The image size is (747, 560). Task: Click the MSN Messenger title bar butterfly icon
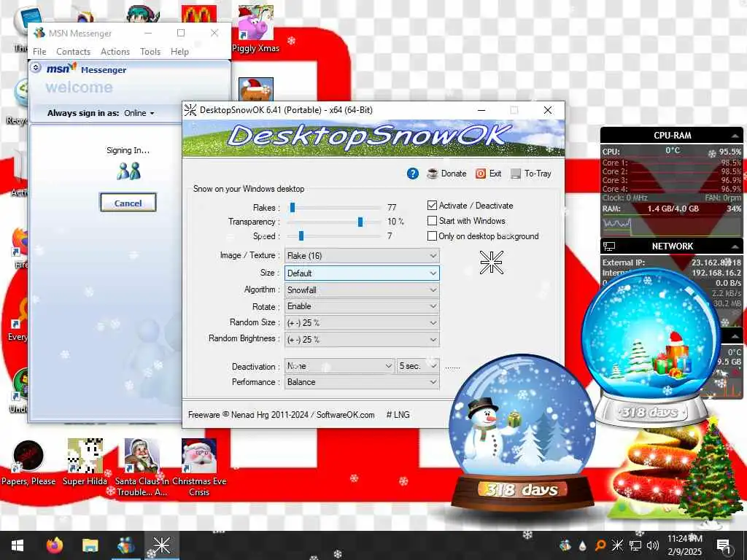coord(40,33)
